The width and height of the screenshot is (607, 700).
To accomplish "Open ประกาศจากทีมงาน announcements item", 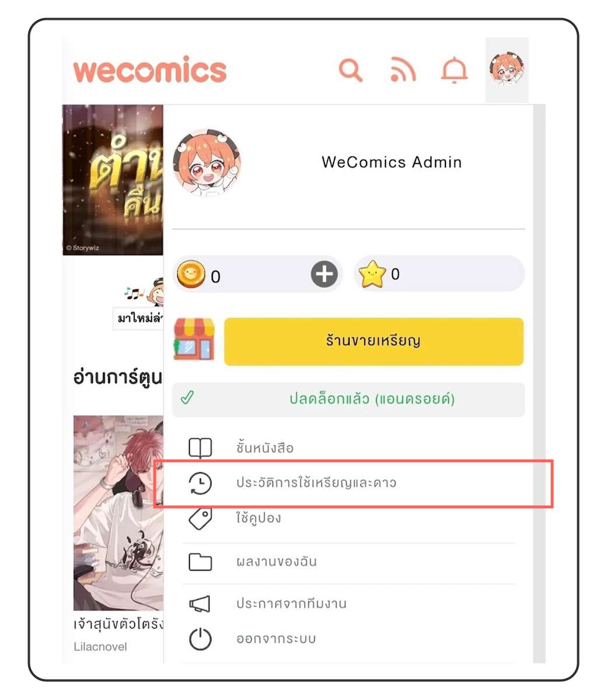I will coord(348,604).
